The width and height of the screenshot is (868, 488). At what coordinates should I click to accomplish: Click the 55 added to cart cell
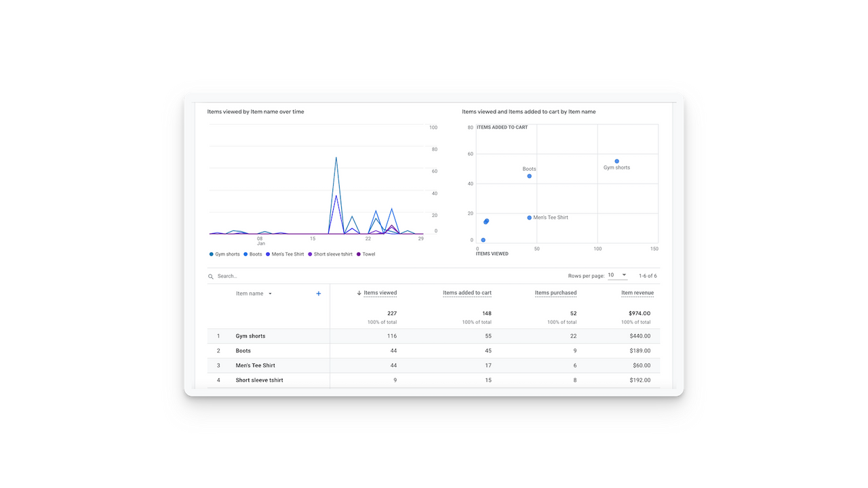tap(488, 336)
